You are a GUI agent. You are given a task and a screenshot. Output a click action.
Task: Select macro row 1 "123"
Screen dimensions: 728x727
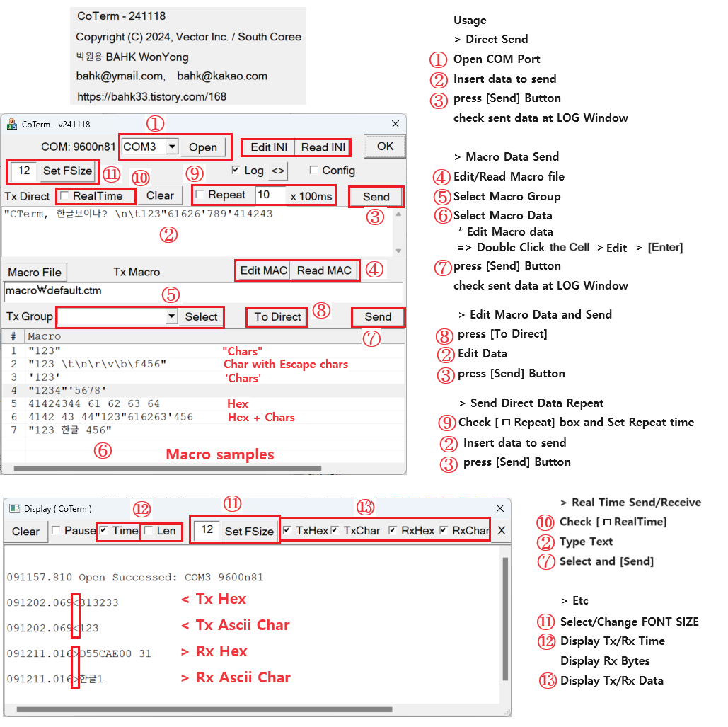click(203, 350)
